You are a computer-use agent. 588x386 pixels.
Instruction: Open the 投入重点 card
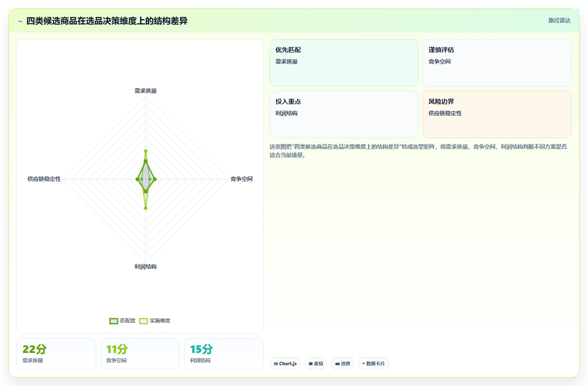[x=344, y=114]
